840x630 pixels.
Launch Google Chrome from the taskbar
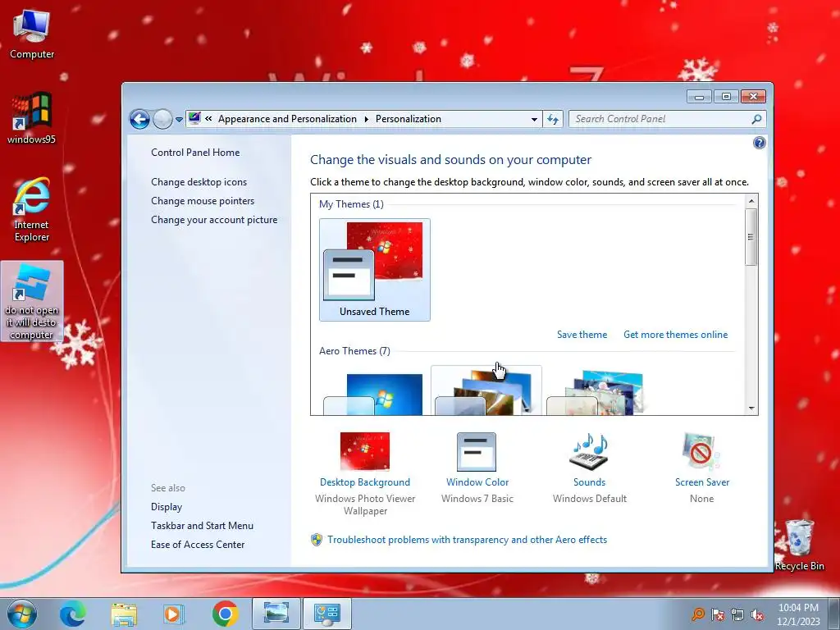[225, 614]
